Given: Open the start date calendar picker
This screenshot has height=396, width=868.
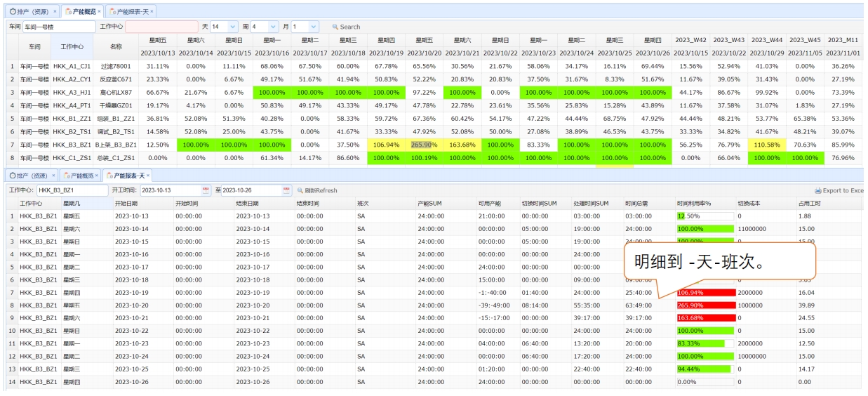Looking at the screenshot, I should pyautogui.click(x=206, y=190).
